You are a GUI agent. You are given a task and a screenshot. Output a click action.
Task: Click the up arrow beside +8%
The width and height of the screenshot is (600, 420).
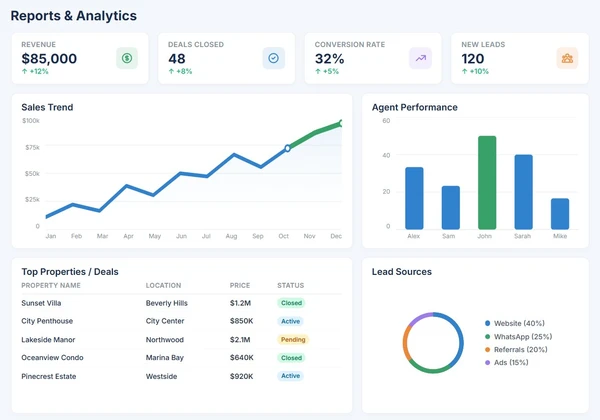coord(171,72)
